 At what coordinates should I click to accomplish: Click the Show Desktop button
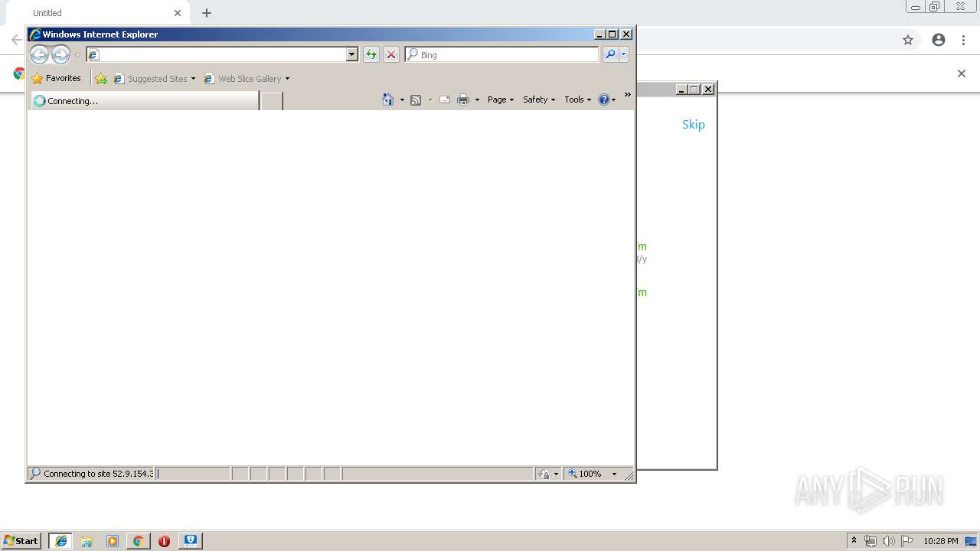click(972, 541)
